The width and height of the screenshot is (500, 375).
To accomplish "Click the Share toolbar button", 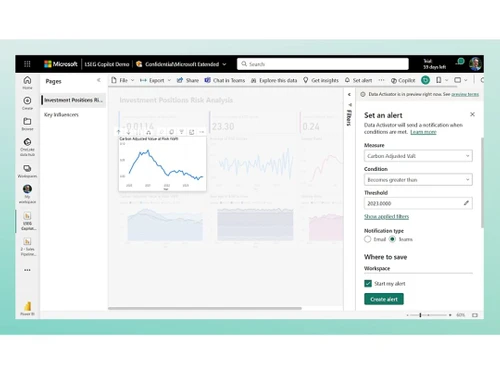I will click(x=188, y=80).
